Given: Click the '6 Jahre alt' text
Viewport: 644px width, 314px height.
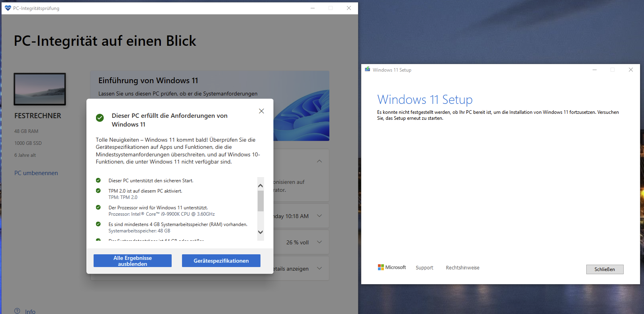Looking at the screenshot, I should [x=25, y=155].
